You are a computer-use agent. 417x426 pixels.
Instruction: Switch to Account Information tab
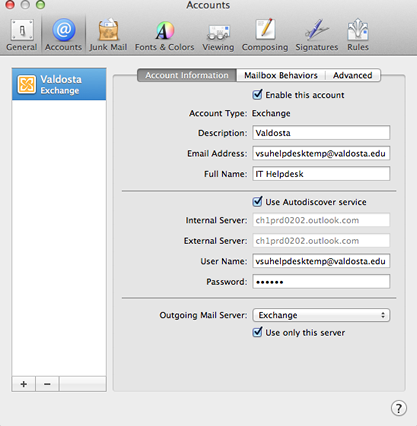coord(187,75)
